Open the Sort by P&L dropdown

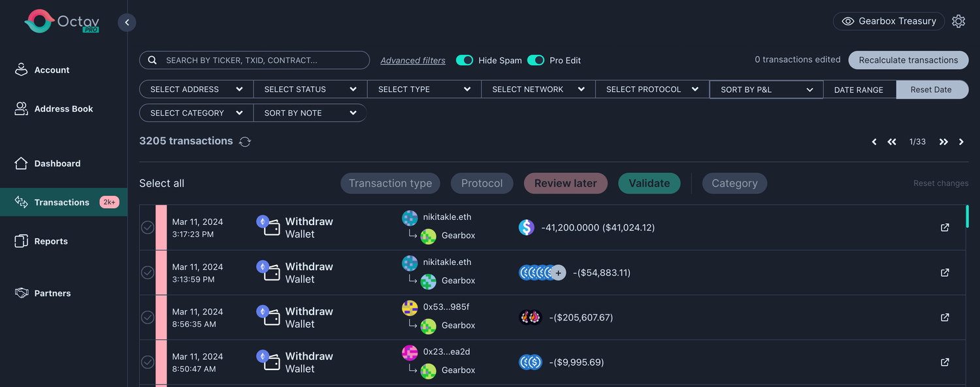coord(766,89)
